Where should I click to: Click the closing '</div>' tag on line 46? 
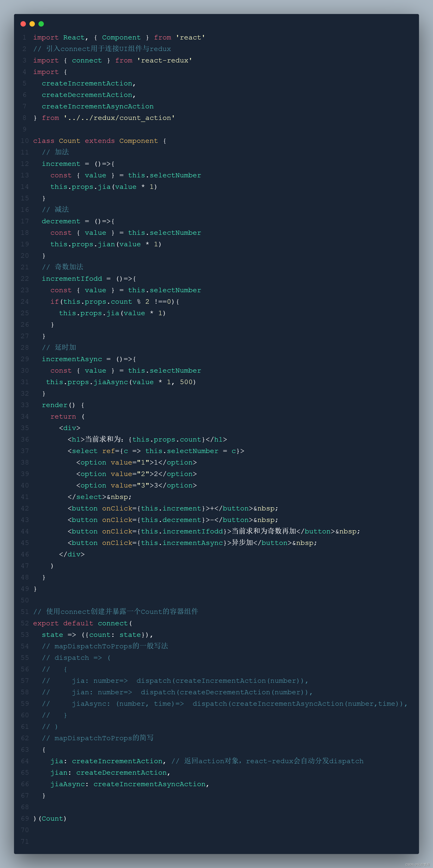tap(72, 554)
